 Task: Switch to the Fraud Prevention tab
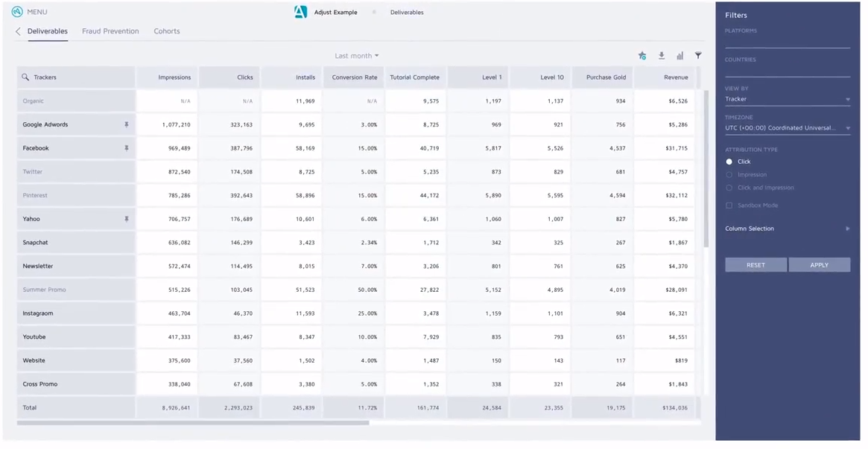110,31
